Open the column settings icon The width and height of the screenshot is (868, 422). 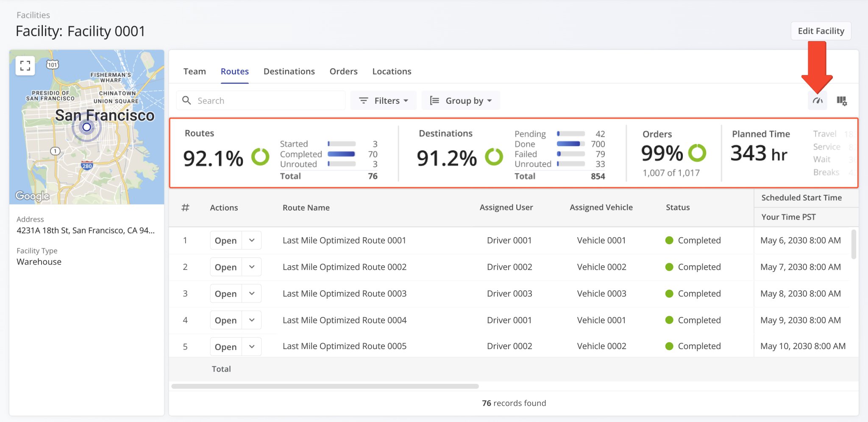click(841, 101)
